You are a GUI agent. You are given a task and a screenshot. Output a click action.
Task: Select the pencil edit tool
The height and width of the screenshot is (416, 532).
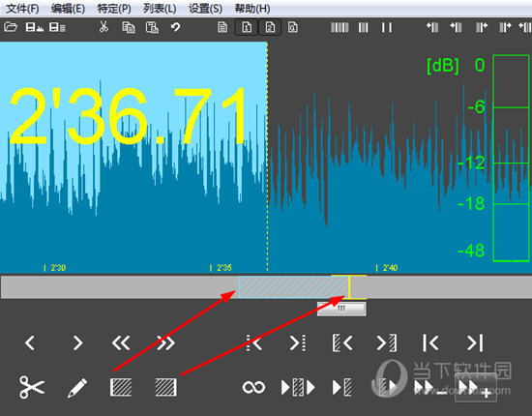(77, 388)
